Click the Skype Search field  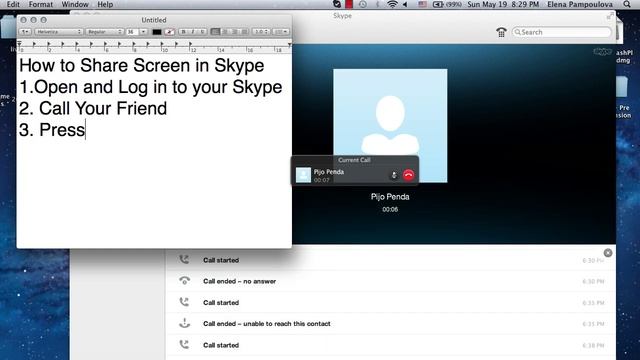(x=562, y=32)
